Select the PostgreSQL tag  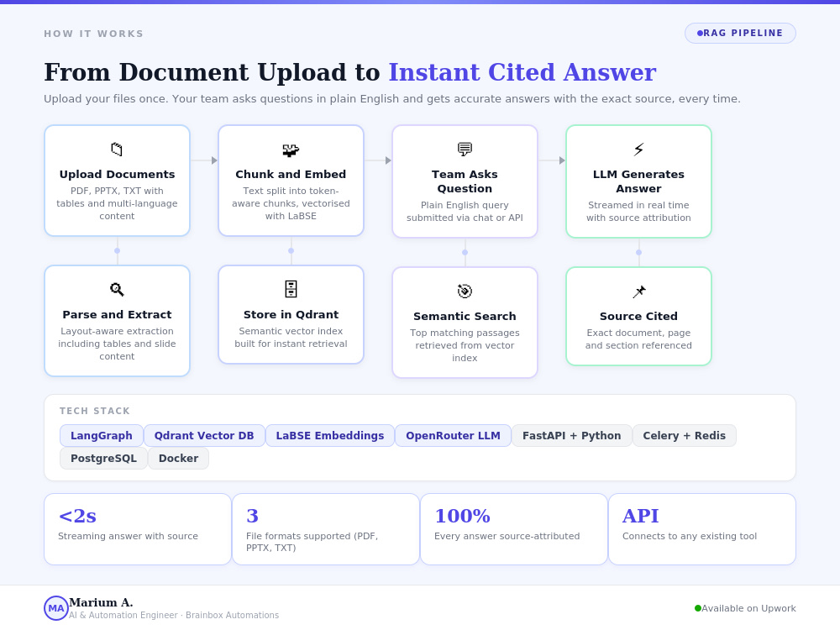click(103, 458)
